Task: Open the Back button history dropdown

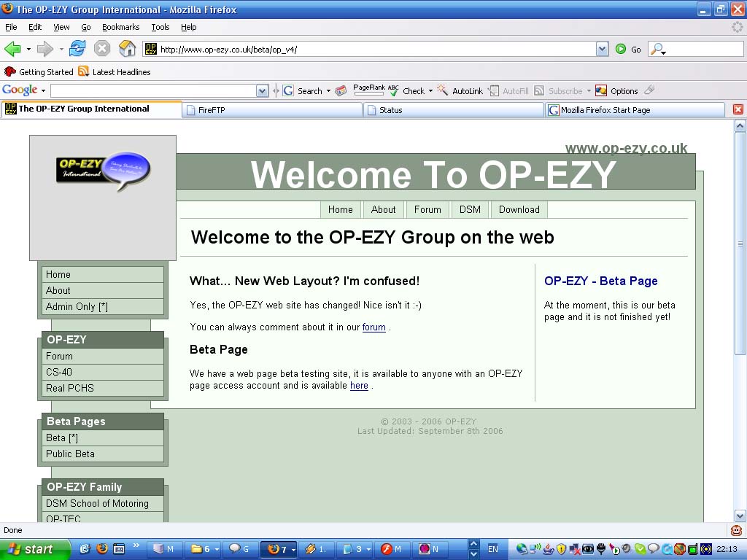Action: tap(28, 49)
